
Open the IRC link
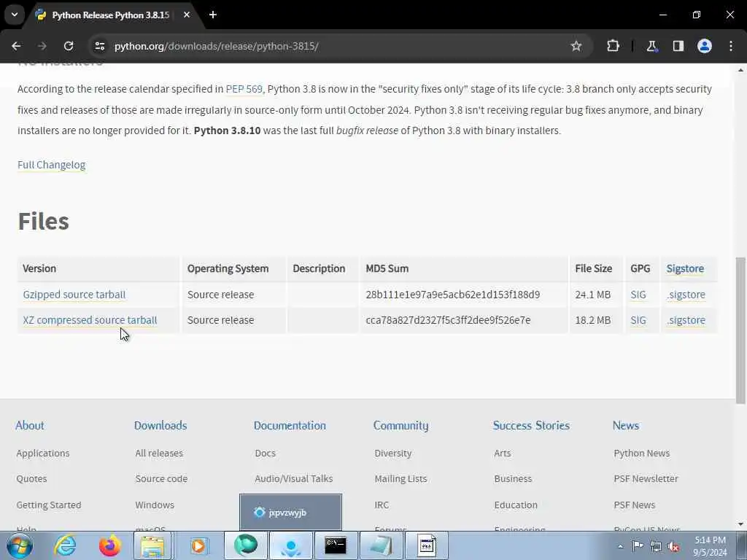point(382,505)
